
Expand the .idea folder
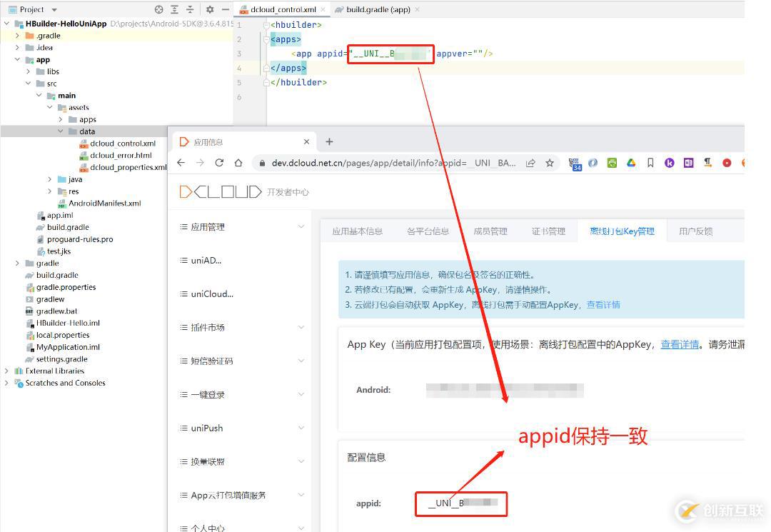17,48
